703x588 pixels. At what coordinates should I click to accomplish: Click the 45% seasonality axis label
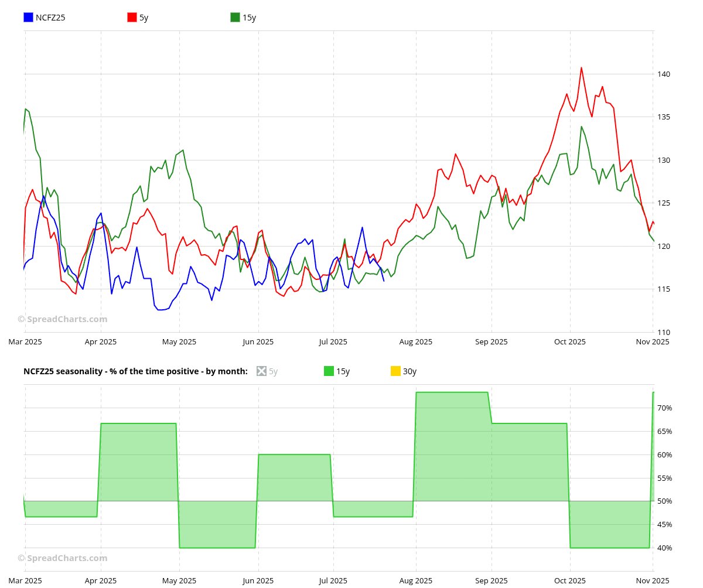(x=665, y=524)
